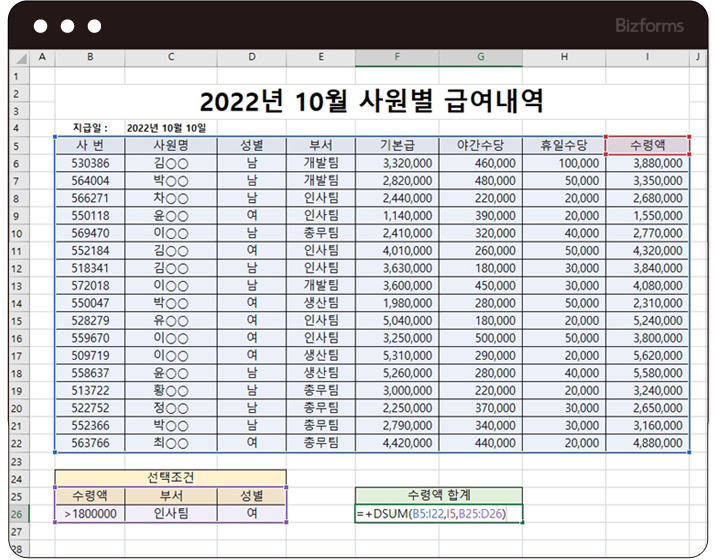Click the first white window dot
The width and height of the screenshot is (715, 560).
coord(41,26)
